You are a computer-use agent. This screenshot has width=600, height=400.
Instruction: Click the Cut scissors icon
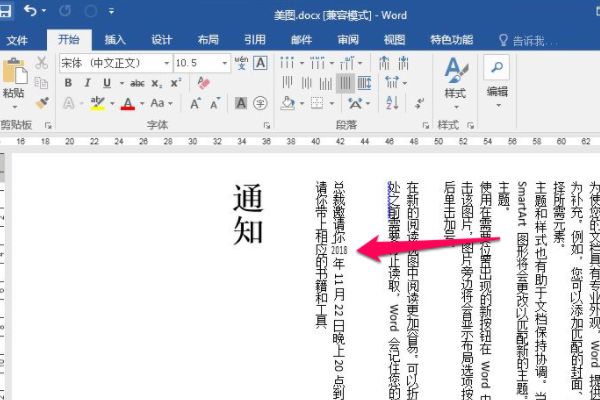click(x=42, y=62)
